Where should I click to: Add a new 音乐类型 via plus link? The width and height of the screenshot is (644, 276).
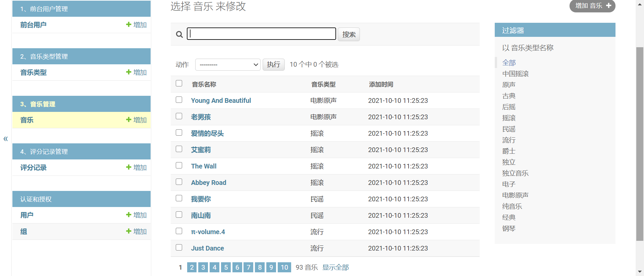point(136,72)
